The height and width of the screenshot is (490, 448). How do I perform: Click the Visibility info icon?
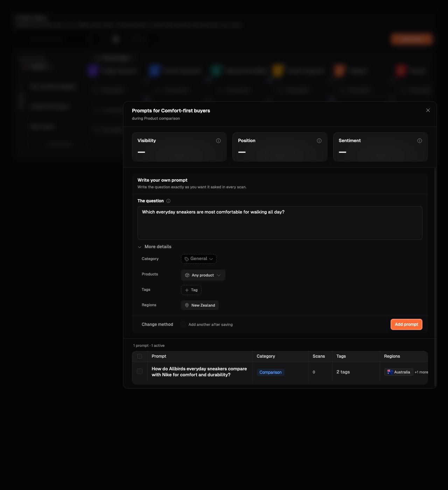click(x=218, y=141)
